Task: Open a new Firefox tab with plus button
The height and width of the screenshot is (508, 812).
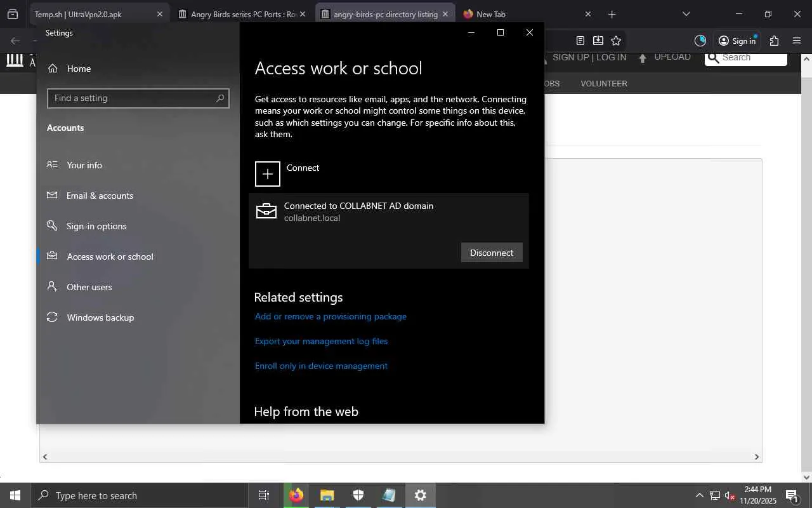Action: coord(612,14)
